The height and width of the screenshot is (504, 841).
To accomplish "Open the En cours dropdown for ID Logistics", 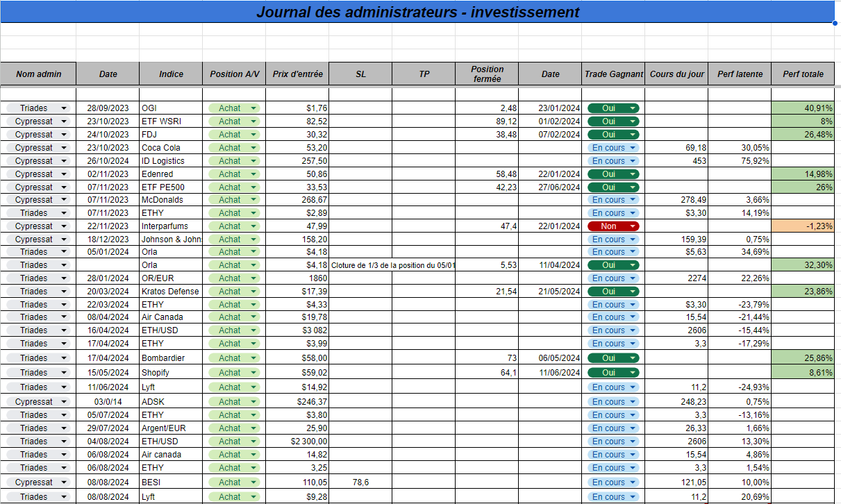I will click(x=613, y=161).
